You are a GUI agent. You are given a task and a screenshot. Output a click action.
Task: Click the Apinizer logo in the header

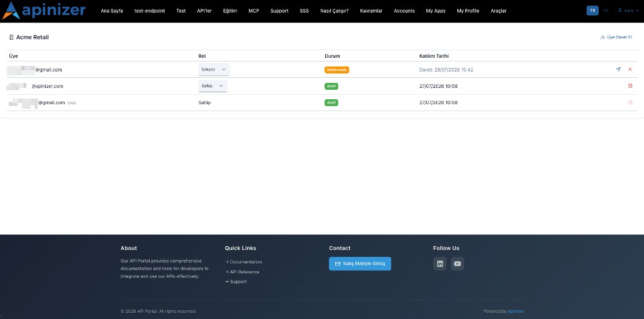pyautogui.click(x=44, y=11)
